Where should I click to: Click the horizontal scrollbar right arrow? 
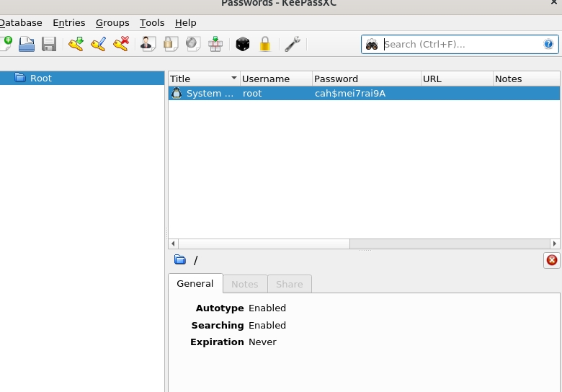(x=555, y=244)
